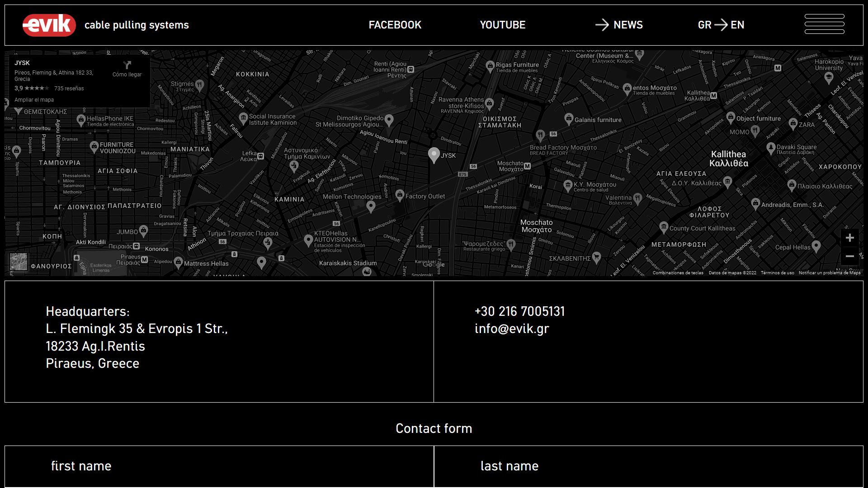Image resolution: width=868 pixels, height=488 pixels.
Task: Open the FACEBOOK link
Action: point(395,25)
